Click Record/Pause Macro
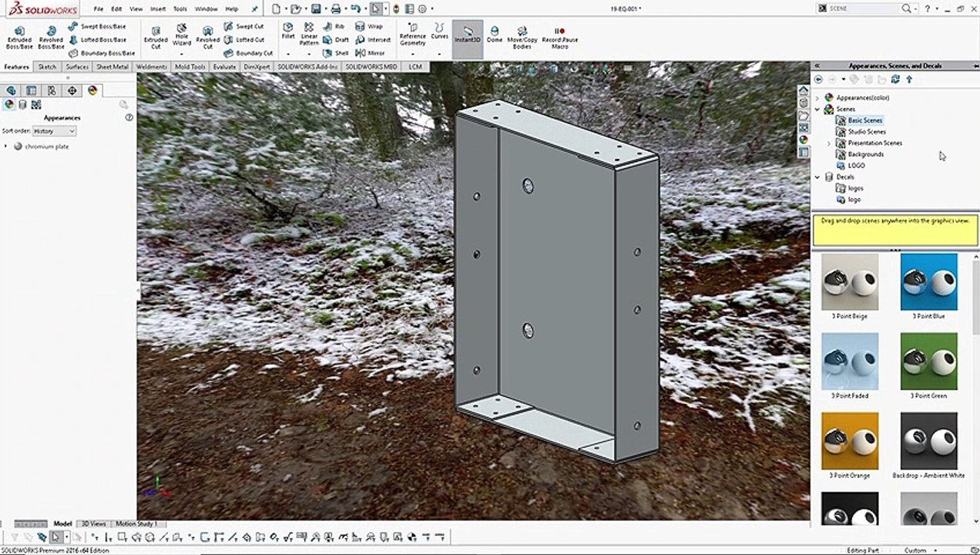 [x=560, y=36]
